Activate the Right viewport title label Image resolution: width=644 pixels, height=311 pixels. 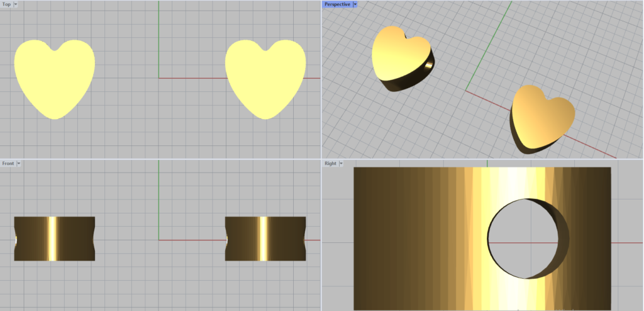[x=330, y=164]
